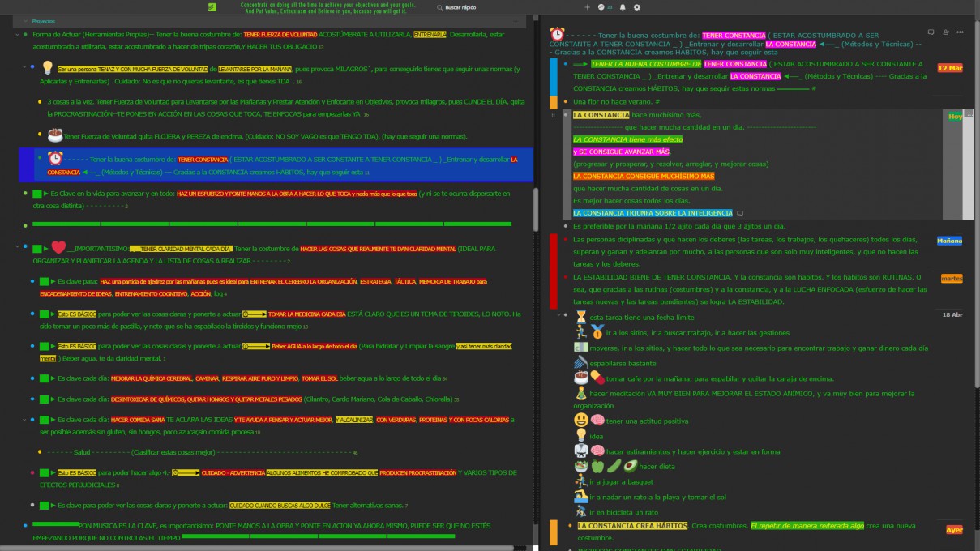Click the search magnifier icon by Buscar rápido
The width and height of the screenshot is (980, 551).
pos(439,7)
